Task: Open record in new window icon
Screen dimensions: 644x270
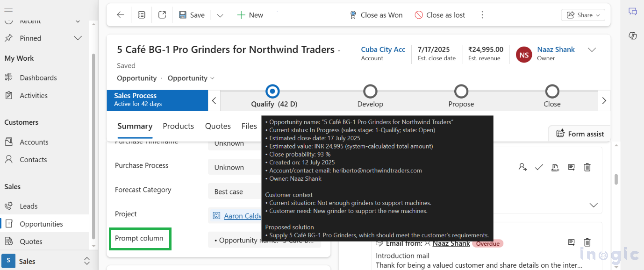Action: (162, 15)
